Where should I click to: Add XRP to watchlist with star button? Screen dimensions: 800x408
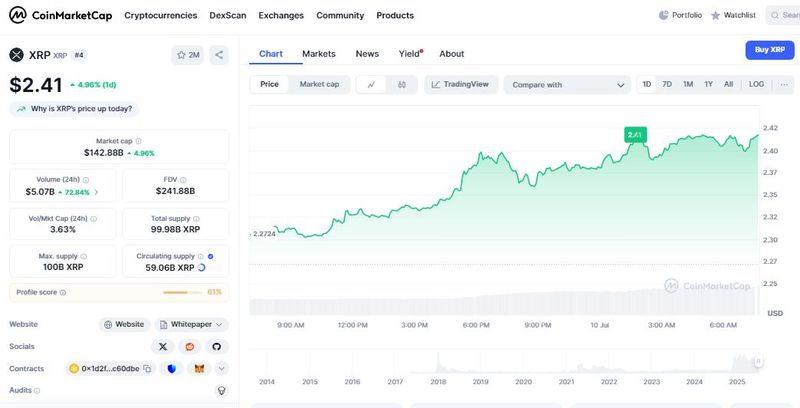(x=187, y=55)
